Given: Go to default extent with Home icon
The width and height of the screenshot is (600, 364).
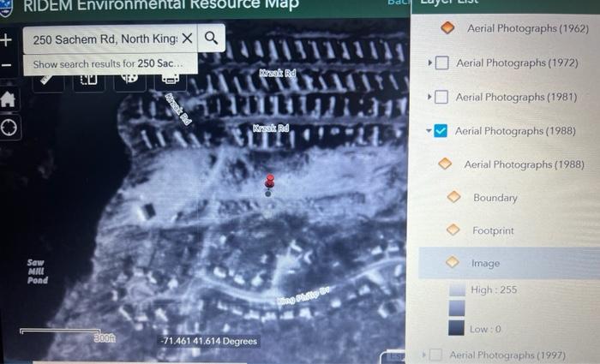Looking at the screenshot, I should tap(8, 99).
